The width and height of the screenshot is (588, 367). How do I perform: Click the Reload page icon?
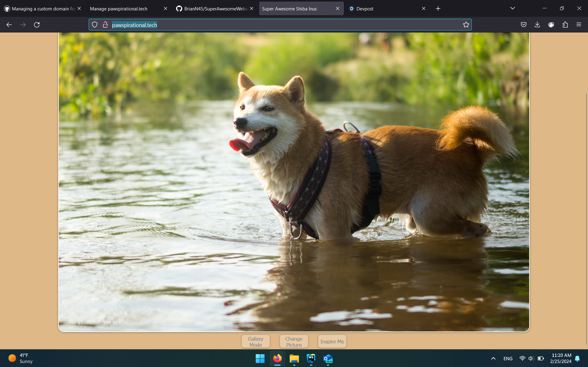pyautogui.click(x=37, y=25)
